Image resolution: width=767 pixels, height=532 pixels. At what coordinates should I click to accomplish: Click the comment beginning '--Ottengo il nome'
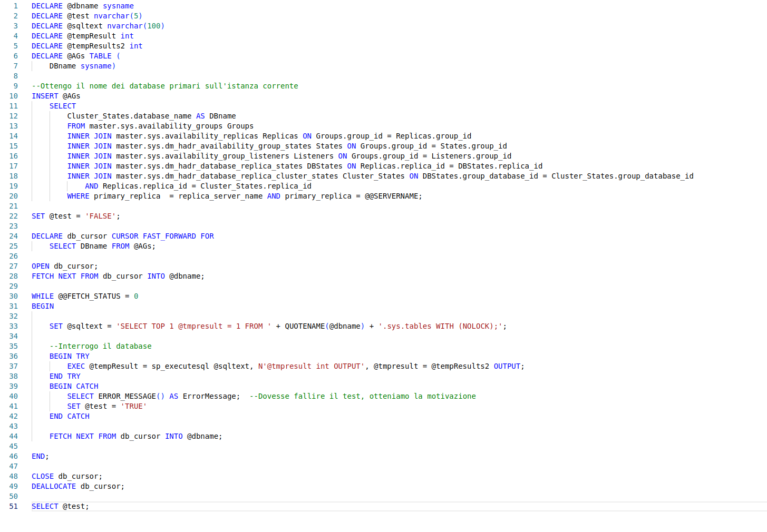point(164,86)
